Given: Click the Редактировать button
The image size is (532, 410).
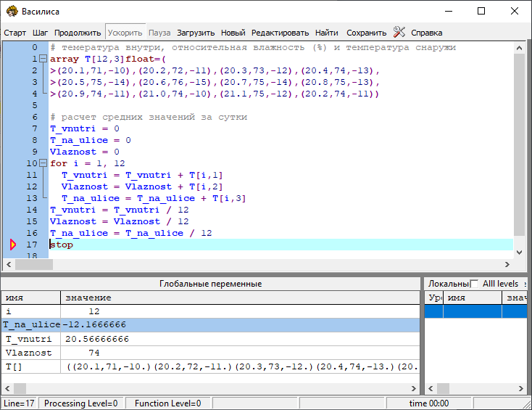Looking at the screenshot, I should [280, 33].
